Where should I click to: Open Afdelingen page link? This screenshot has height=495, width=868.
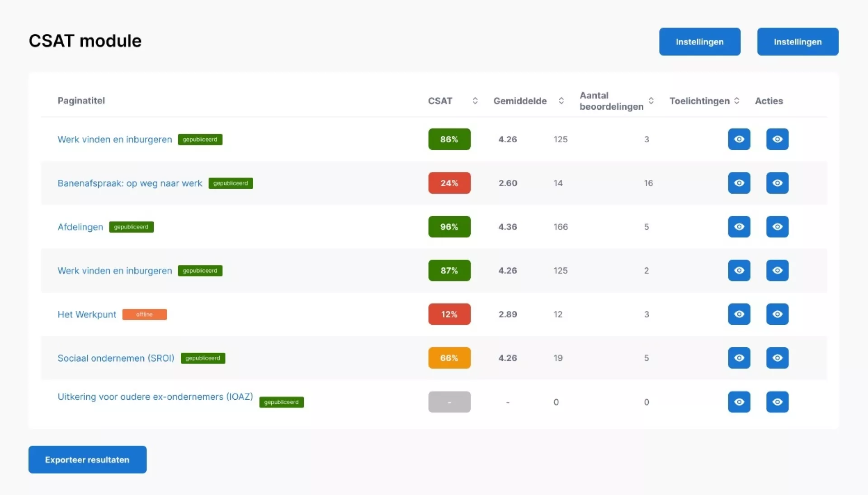(x=80, y=227)
